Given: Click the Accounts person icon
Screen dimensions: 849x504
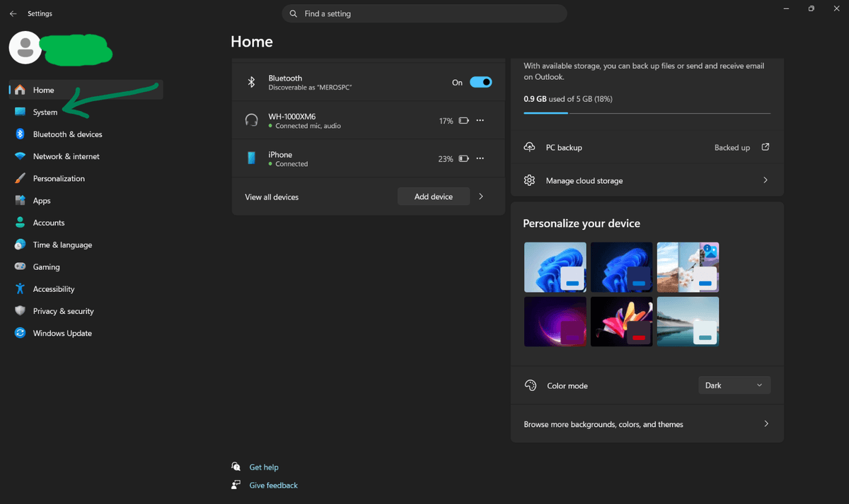Looking at the screenshot, I should [20, 223].
